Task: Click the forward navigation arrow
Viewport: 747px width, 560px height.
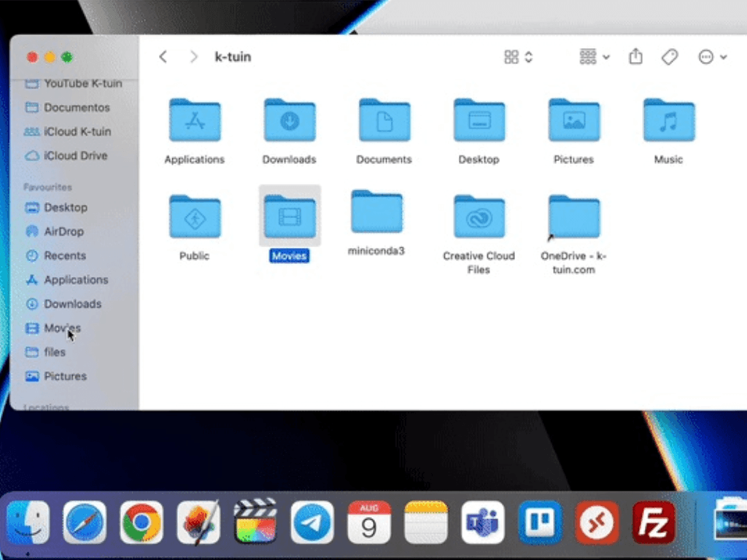Action: pyautogui.click(x=193, y=56)
